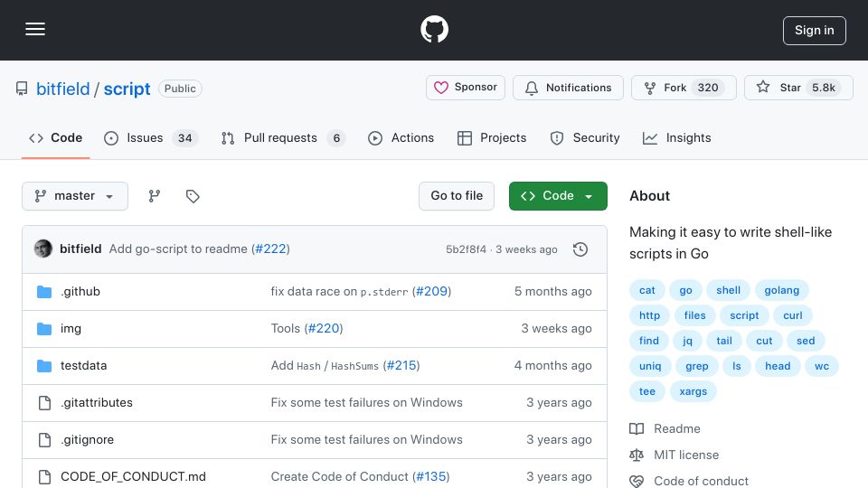View branches via the branch icon

(x=155, y=196)
